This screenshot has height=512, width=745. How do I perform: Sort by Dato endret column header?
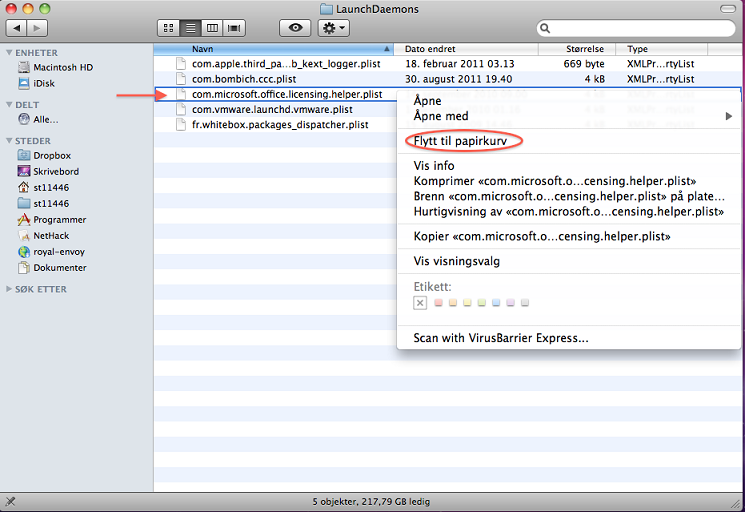pyautogui.click(x=465, y=48)
